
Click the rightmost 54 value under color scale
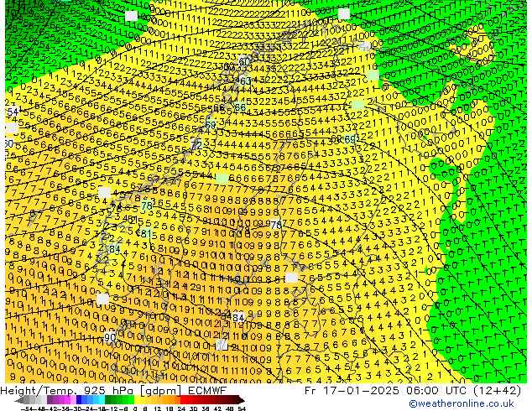pos(242,409)
